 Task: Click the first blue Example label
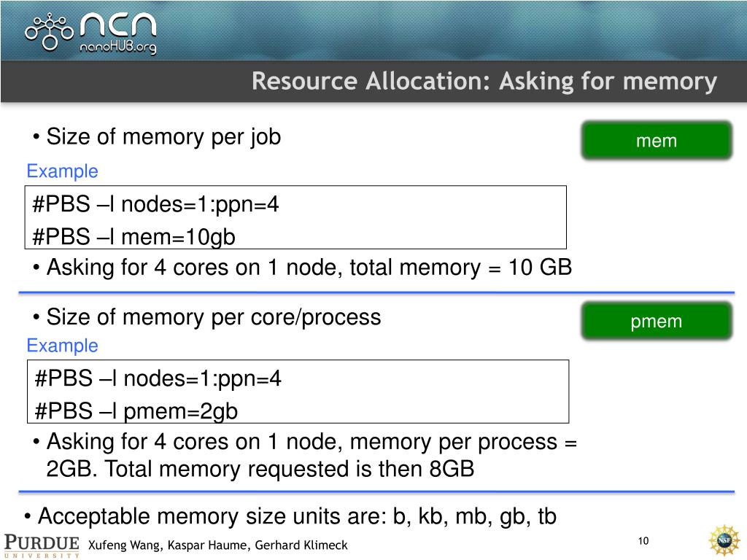(63, 171)
